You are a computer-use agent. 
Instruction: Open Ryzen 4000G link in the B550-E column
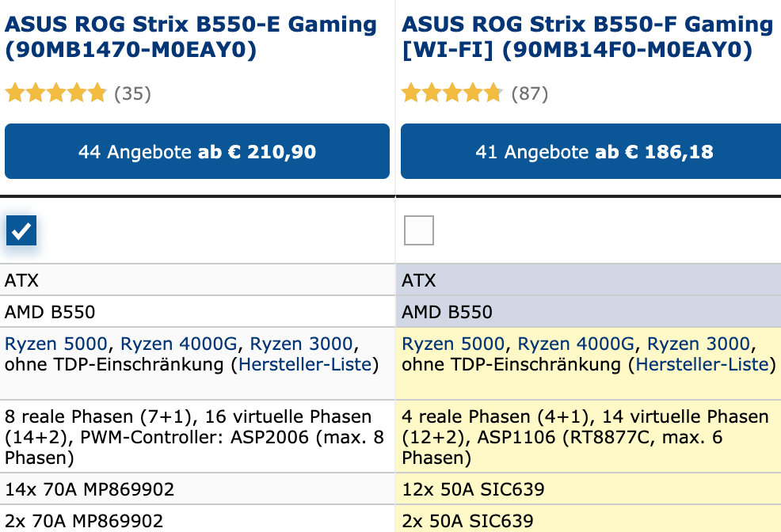tap(180, 344)
